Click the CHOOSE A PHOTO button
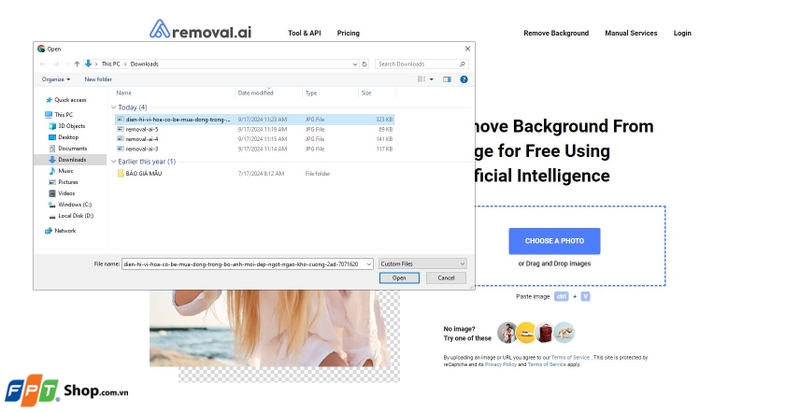 point(554,241)
